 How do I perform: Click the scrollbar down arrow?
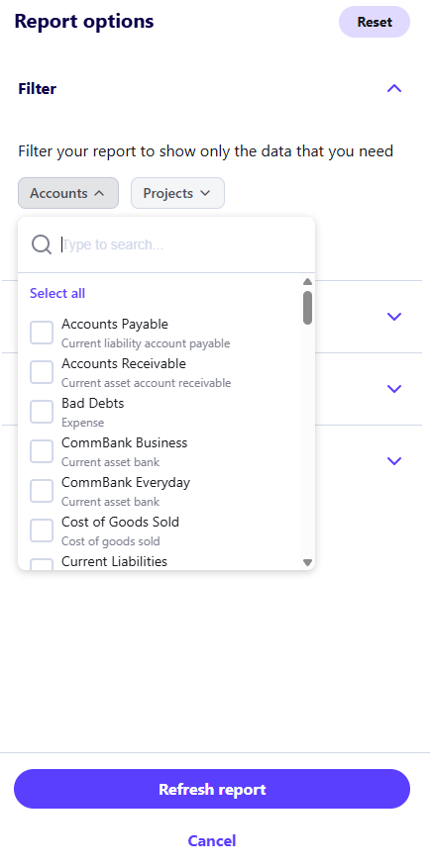(307, 562)
